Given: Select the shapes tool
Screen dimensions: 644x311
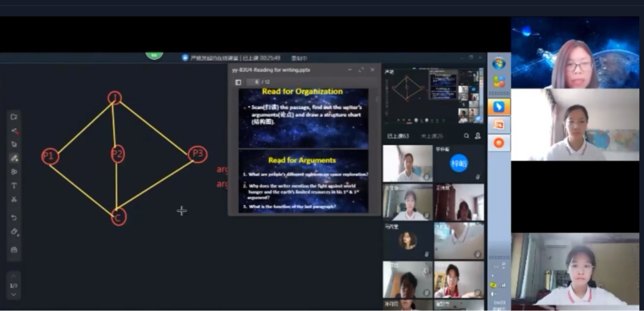Looking at the screenshot, I should pos(14,172).
